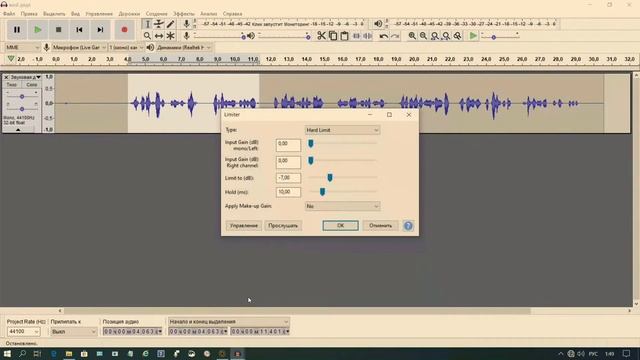This screenshot has width=640, height=360.
Task: Fit whole project to window
Action: [446, 36]
